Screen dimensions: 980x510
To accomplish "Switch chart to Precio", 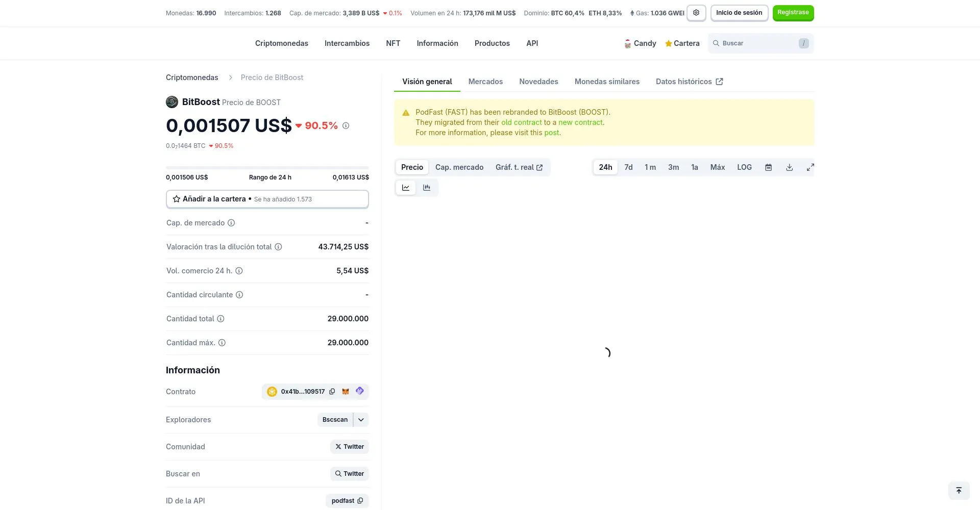I will pyautogui.click(x=412, y=167).
